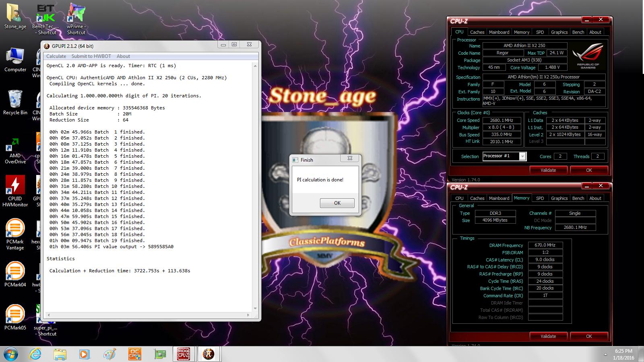644x362 pixels.
Task: Switch to Memory tab in top CPU-Z window
Action: (x=522, y=32)
